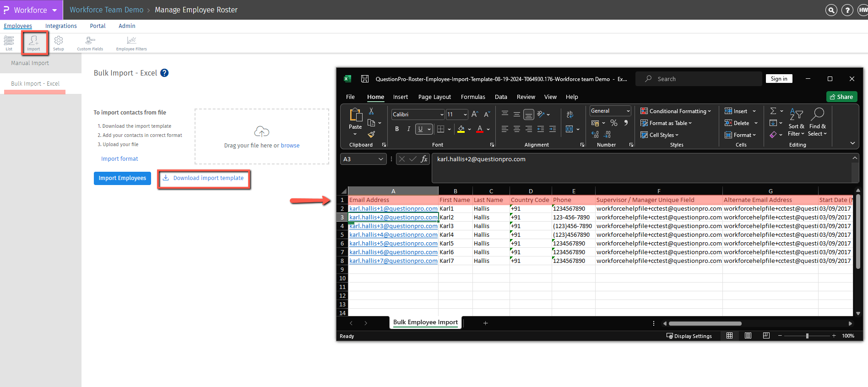Open the Integrations menu tab
Image resolution: width=868 pixels, height=387 pixels.
click(x=61, y=26)
